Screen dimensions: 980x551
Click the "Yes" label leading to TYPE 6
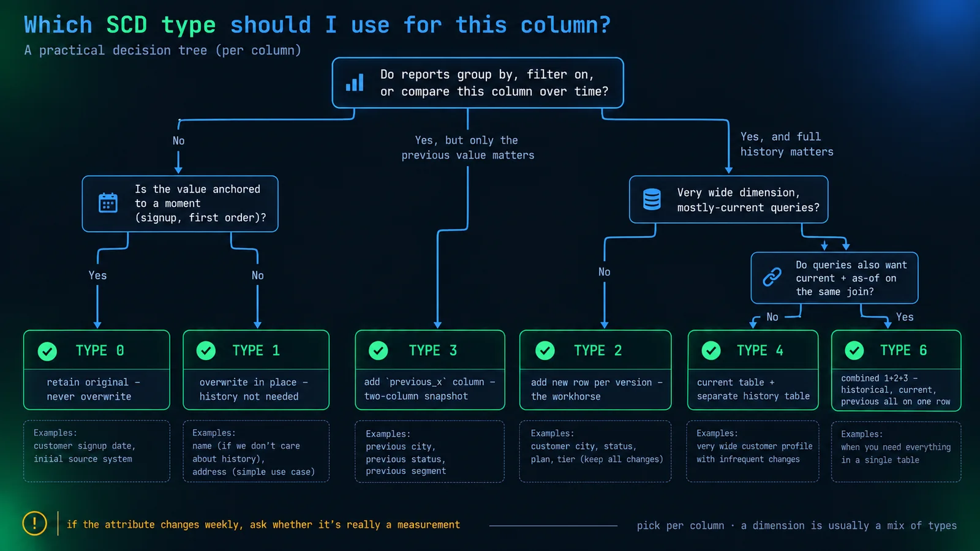(x=905, y=317)
